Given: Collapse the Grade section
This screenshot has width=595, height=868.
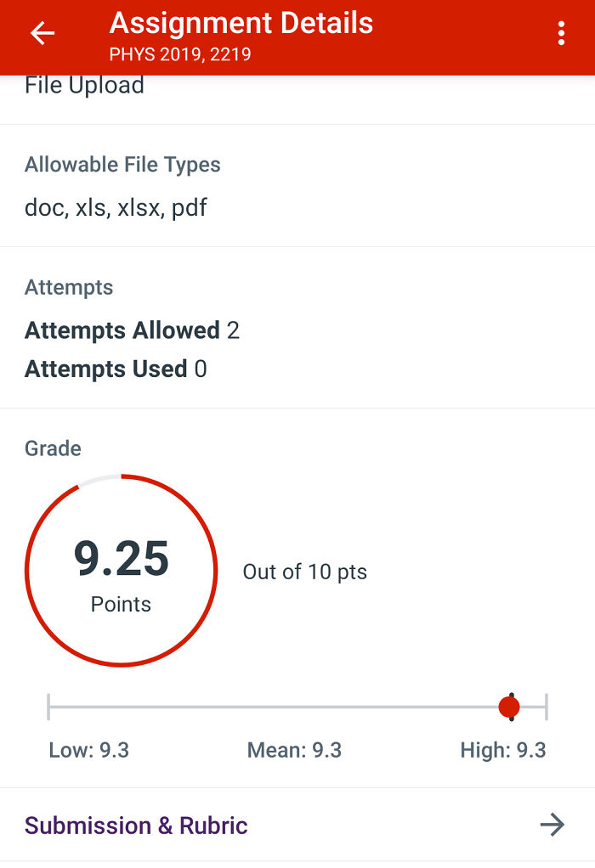Looking at the screenshot, I should click(x=53, y=448).
